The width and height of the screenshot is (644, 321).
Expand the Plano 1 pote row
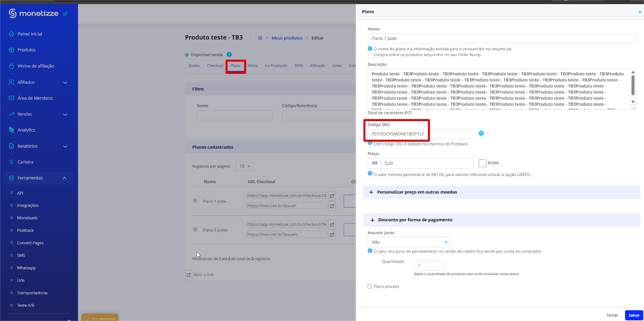[x=195, y=201]
